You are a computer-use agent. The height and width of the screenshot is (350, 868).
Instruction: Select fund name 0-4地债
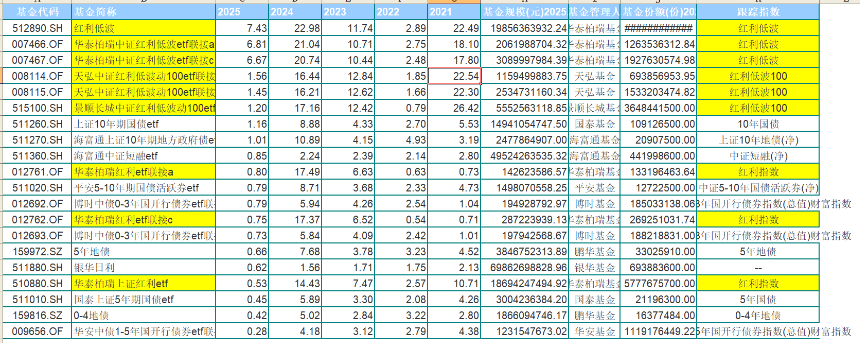pyautogui.click(x=144, y=316)
